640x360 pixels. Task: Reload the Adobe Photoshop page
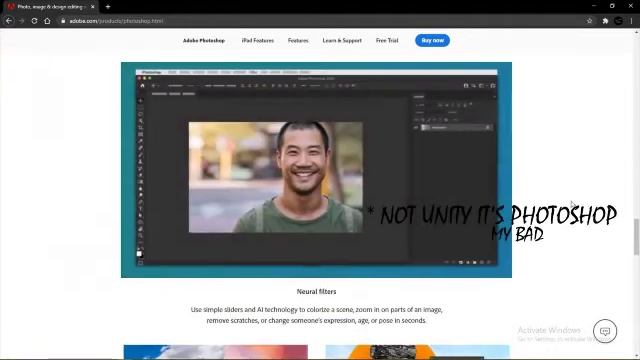coord(34,21)
